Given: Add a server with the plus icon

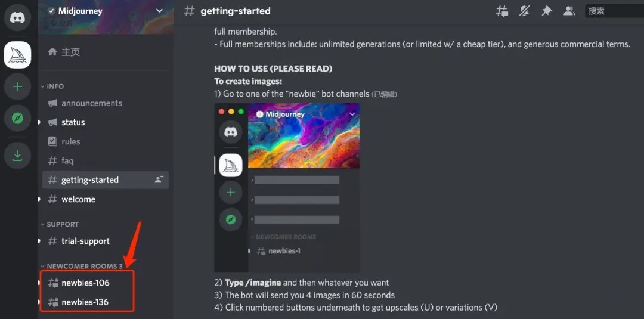Looking at the screenshot, I should [x=17, y=86].
